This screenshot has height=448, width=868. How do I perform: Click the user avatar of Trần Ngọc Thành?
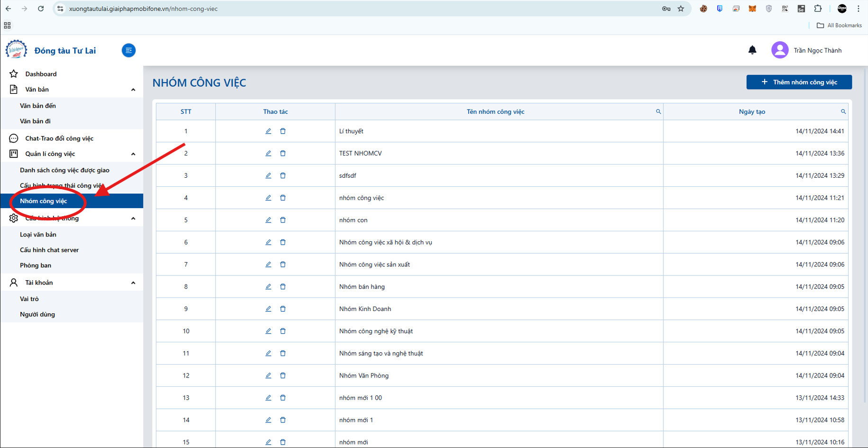(x=780, y=50)
